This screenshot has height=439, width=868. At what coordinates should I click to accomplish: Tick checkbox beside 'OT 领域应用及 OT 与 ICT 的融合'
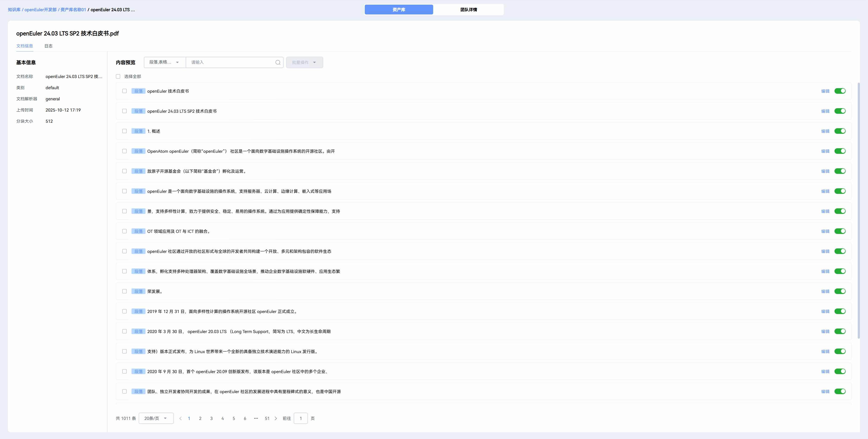coord(125,231)
